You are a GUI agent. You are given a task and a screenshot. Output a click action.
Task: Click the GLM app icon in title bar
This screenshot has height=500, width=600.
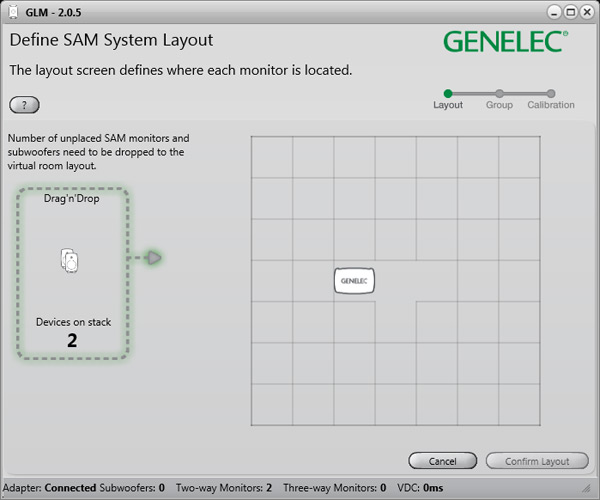(x=11, y=11)
